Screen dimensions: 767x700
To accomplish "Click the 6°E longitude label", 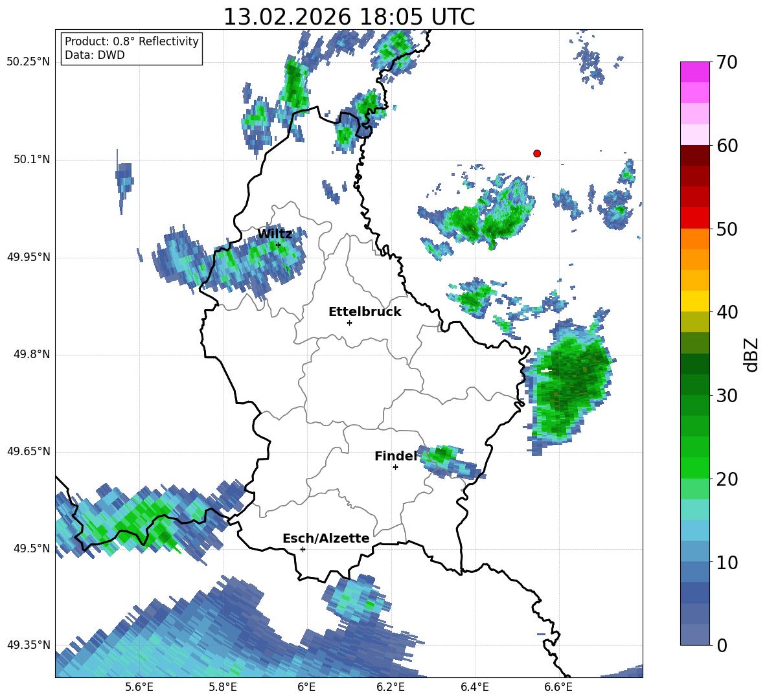I will pyautogui.click(x=306, y=687).
